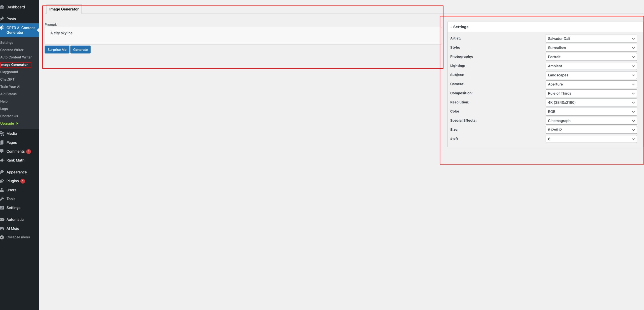The width and height of the screenshot is (644, 310).
Task: Open Content Writer in the sidebar submenu
Action: (12, 50)
